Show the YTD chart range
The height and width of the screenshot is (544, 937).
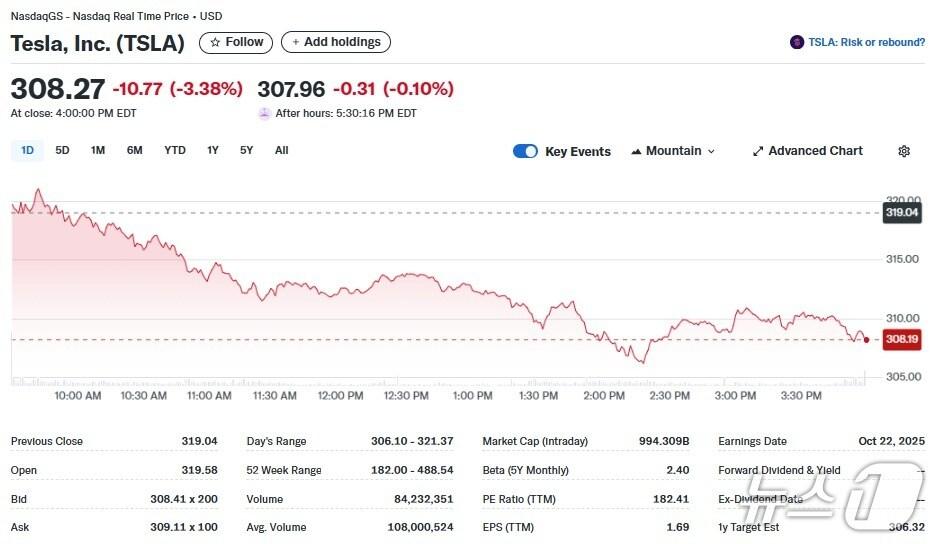click(175, 150)
